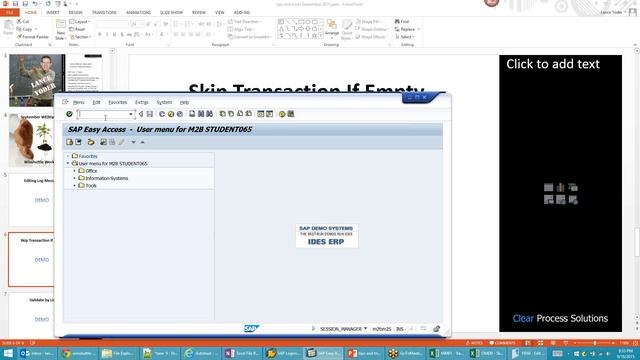The image size is (640, 360).
Task: Open the PowerPoint Layout dropdown
Action: tap(80, 22)
